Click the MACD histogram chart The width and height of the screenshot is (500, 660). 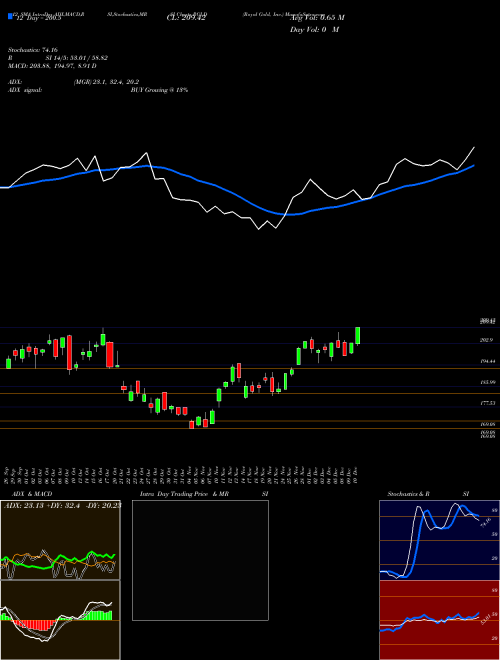[60, 620]
